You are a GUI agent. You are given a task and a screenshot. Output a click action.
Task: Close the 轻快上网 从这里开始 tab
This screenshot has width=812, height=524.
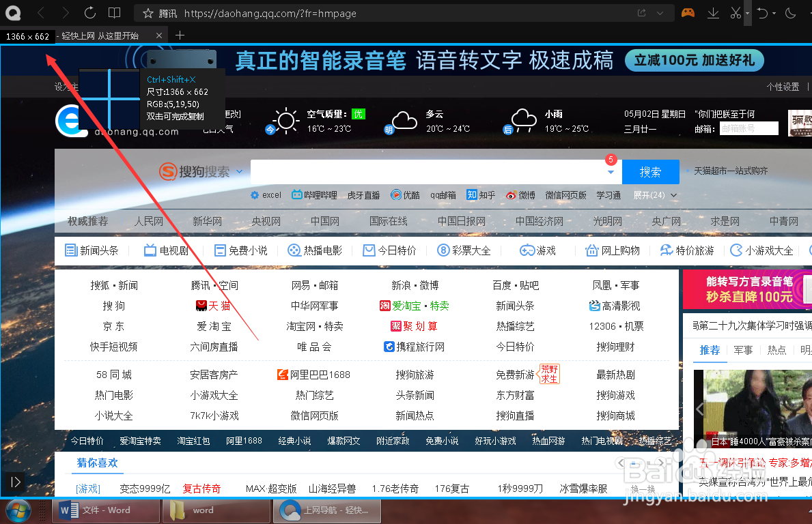[159, 35]
